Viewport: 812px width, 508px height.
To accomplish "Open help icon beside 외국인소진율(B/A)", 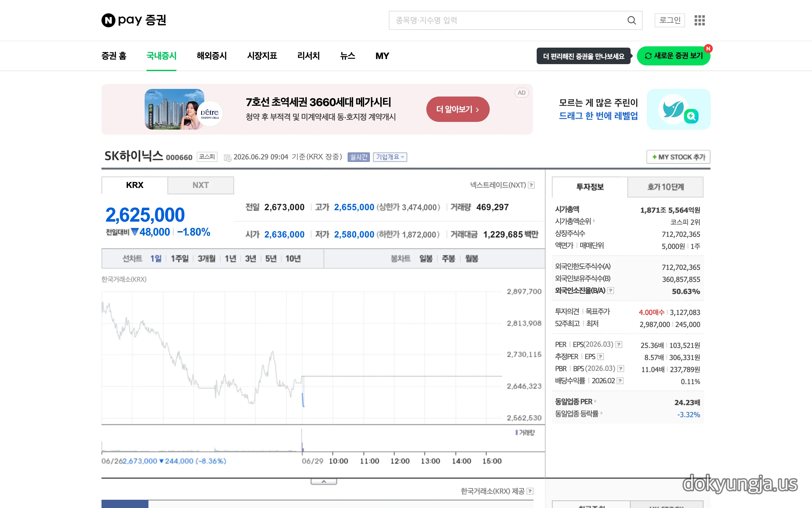I will tap(611, 291).
